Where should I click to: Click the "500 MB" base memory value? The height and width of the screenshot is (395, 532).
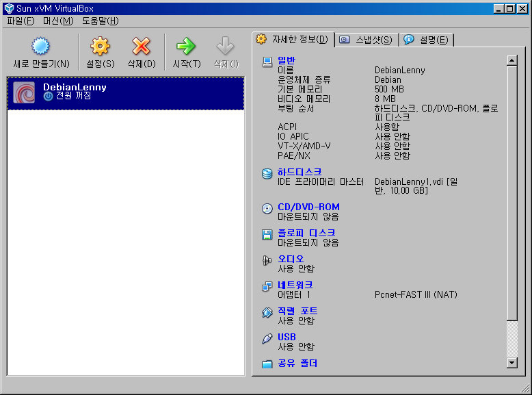point(389,89)
